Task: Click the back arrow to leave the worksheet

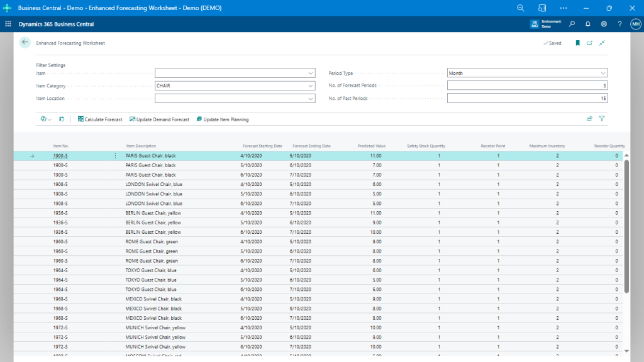Action: click(25, 42)
